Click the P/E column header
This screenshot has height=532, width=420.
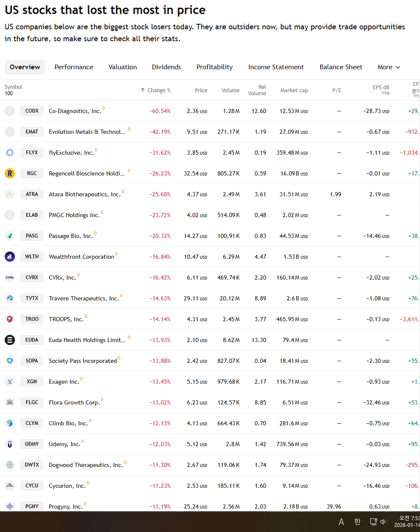[x=337, y=90]
